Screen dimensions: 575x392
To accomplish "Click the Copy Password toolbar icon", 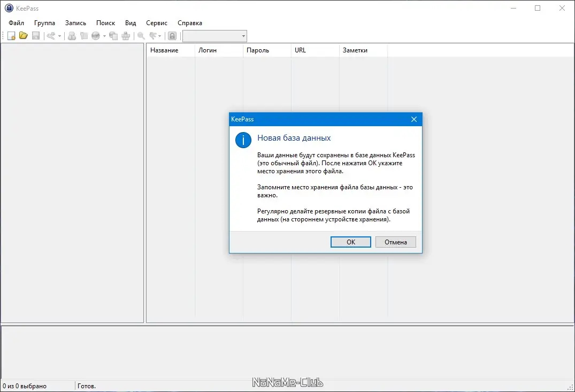I will tap(84, 36).
